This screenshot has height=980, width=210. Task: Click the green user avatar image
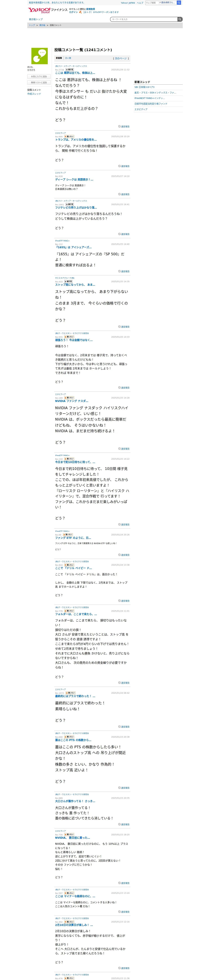pyautogui.click(x=39, y=56)
